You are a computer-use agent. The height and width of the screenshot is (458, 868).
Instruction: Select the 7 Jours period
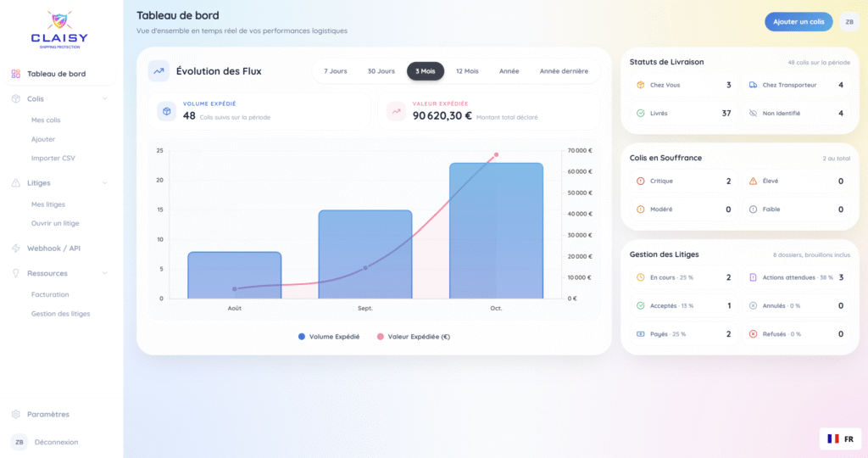(x=336, y=71)
